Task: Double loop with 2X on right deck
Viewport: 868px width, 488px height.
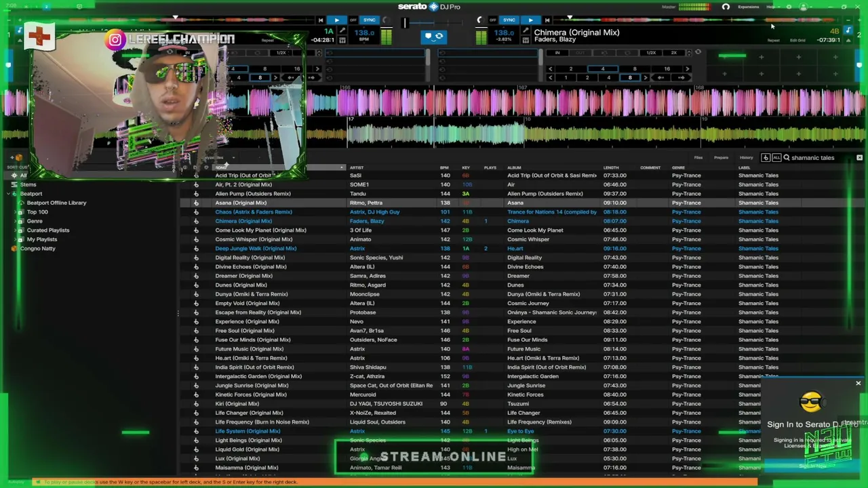Action: [x=673, y=53]
